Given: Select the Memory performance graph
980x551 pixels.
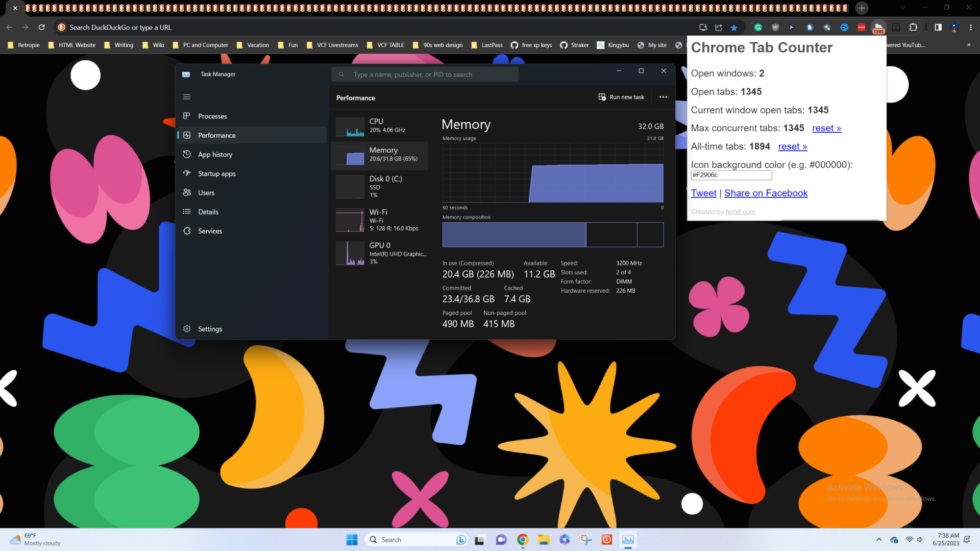Looking at the screenshot, I should click(381, 155).
